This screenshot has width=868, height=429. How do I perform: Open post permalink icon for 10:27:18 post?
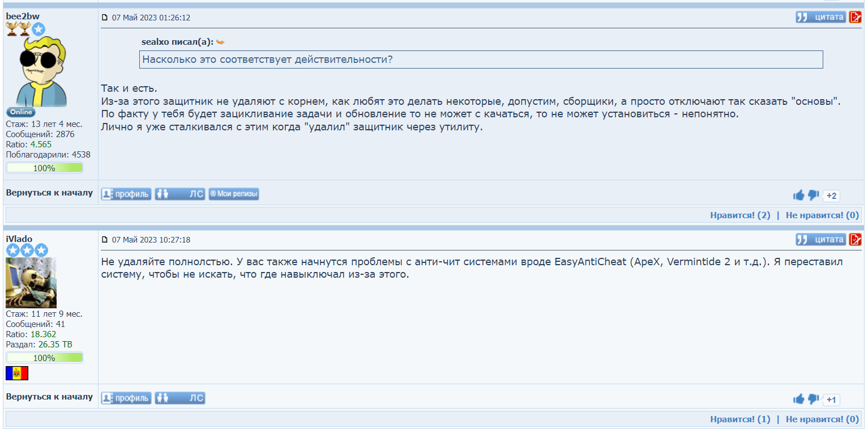[104, 240]
